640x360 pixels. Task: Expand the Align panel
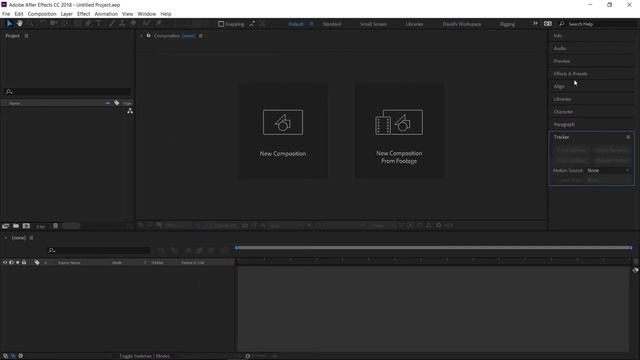(x=559, y=86)
